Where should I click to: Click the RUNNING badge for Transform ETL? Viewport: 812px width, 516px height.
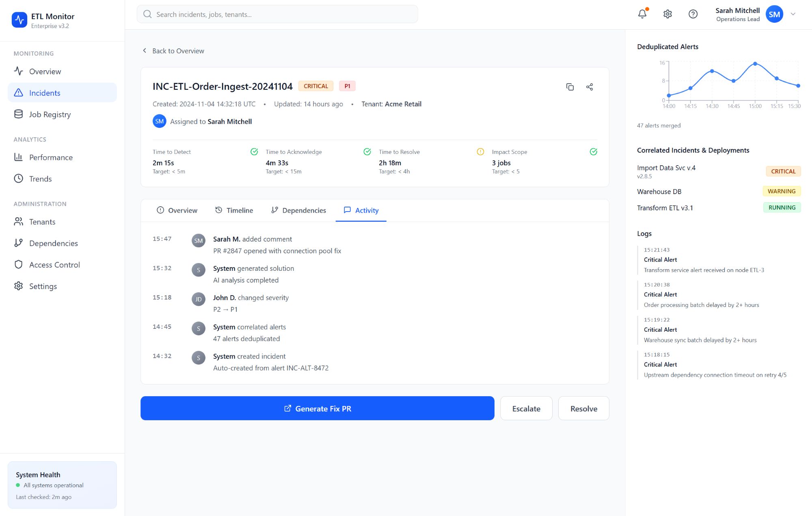click(x=782, y=207)
